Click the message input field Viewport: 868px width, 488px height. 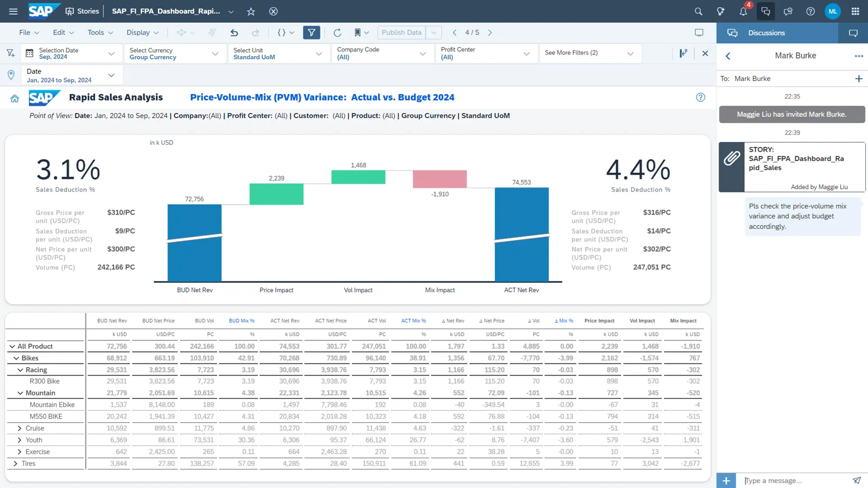(796, 481)
